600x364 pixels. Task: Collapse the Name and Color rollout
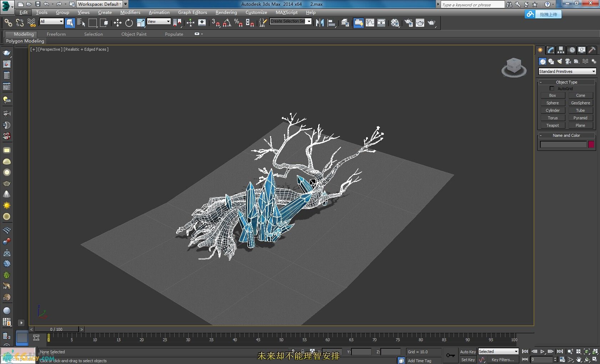point(567,135)
